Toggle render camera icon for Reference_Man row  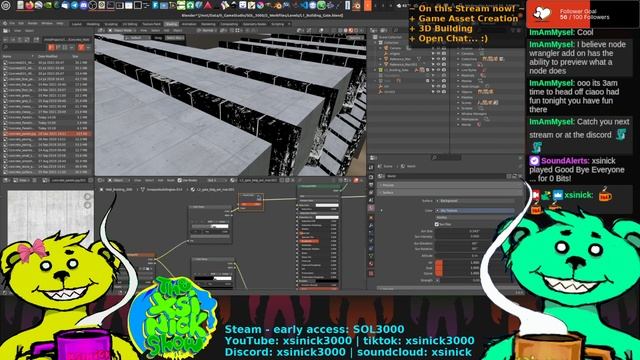coord(443,59)
